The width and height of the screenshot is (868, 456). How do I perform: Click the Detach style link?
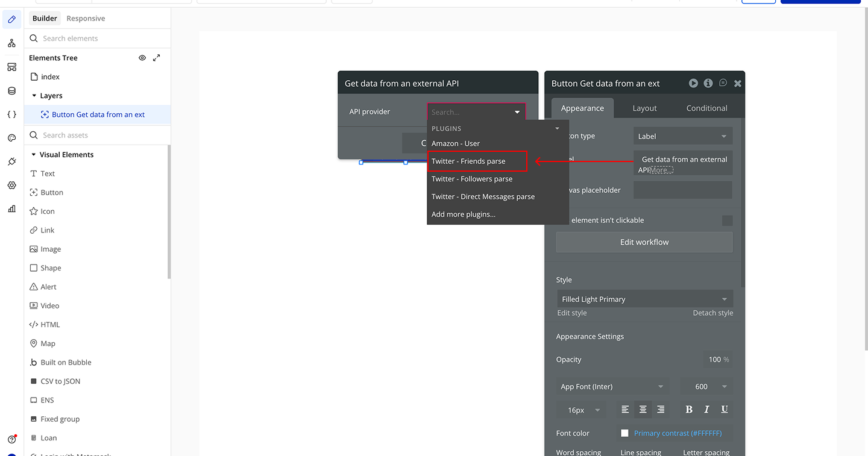[x=713, y=313]
